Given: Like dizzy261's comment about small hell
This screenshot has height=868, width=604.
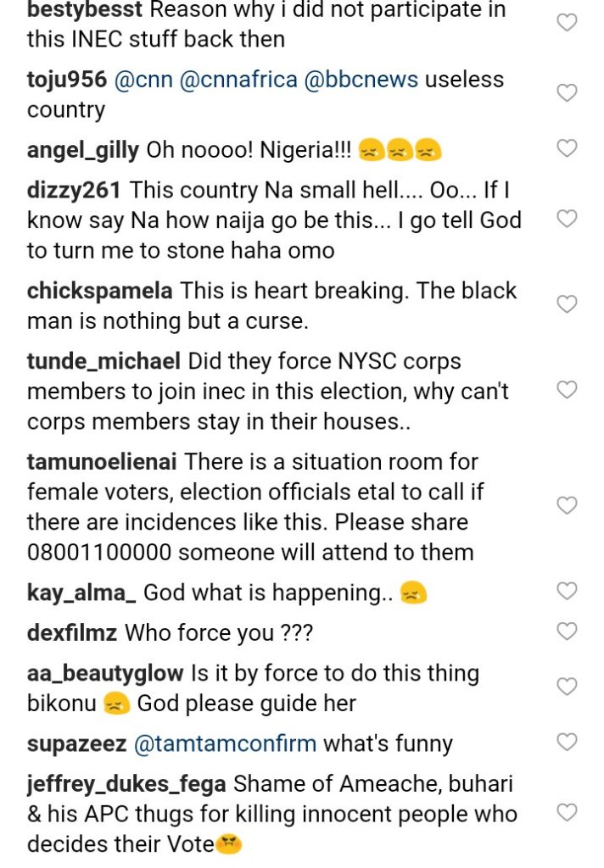Looking at the screenshot, I should pyautogui.click(x=567, y=219).
